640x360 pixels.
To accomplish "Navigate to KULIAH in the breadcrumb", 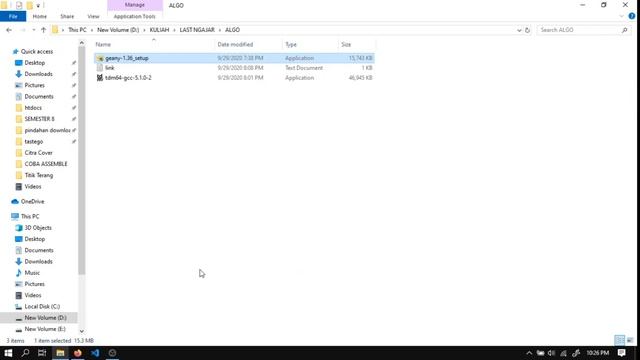I will 159,30.
